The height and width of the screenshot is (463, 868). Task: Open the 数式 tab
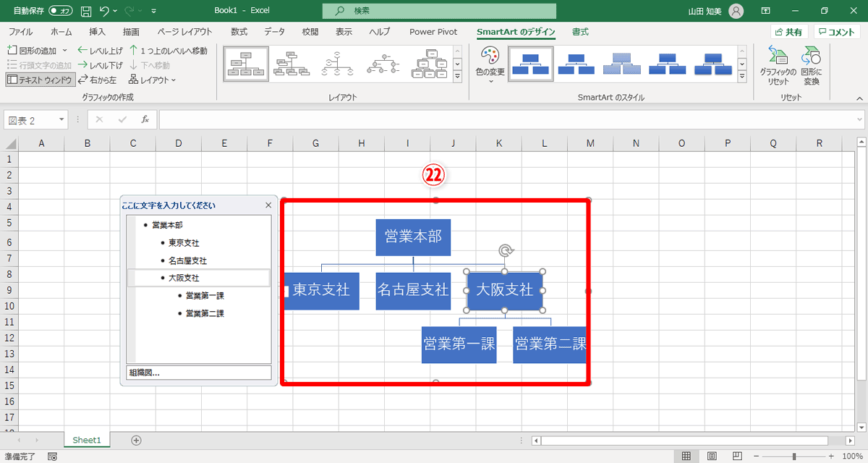point(239,32)
